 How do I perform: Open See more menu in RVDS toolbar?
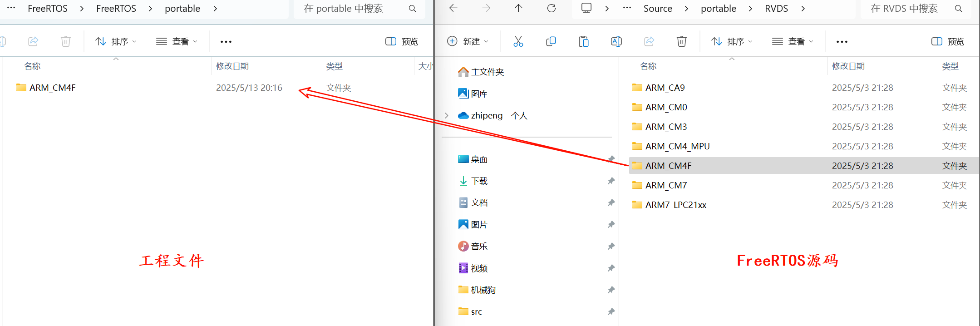coord(842,41)
